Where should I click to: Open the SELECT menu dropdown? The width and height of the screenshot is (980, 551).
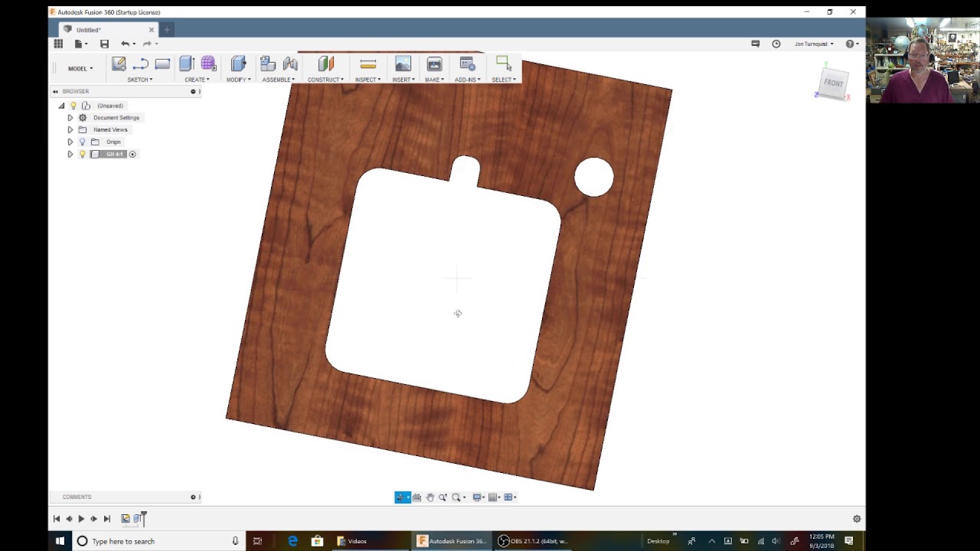pyautogui.click(x=504, y=80)
